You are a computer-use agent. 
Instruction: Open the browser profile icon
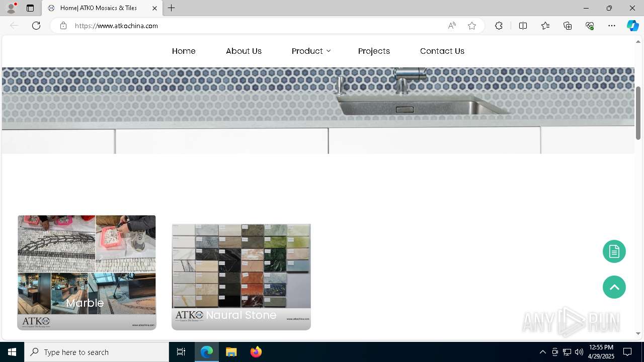pos(11,8)
